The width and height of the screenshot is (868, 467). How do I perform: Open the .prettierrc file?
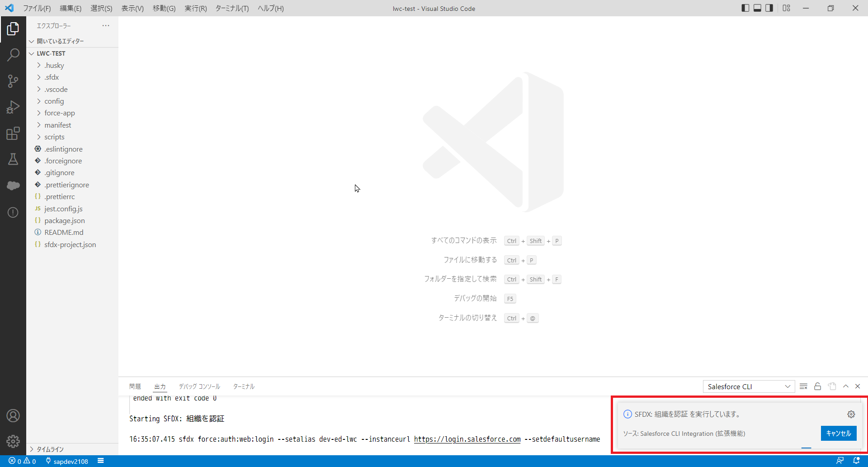tap(72, 197)
